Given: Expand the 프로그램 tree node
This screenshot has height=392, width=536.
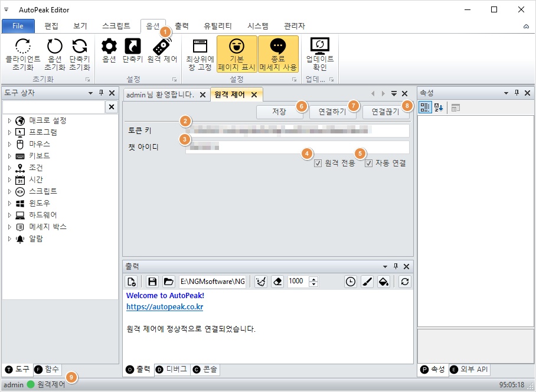Looking at the screenshot, I should pyautogui.click(x=9, y=132).
